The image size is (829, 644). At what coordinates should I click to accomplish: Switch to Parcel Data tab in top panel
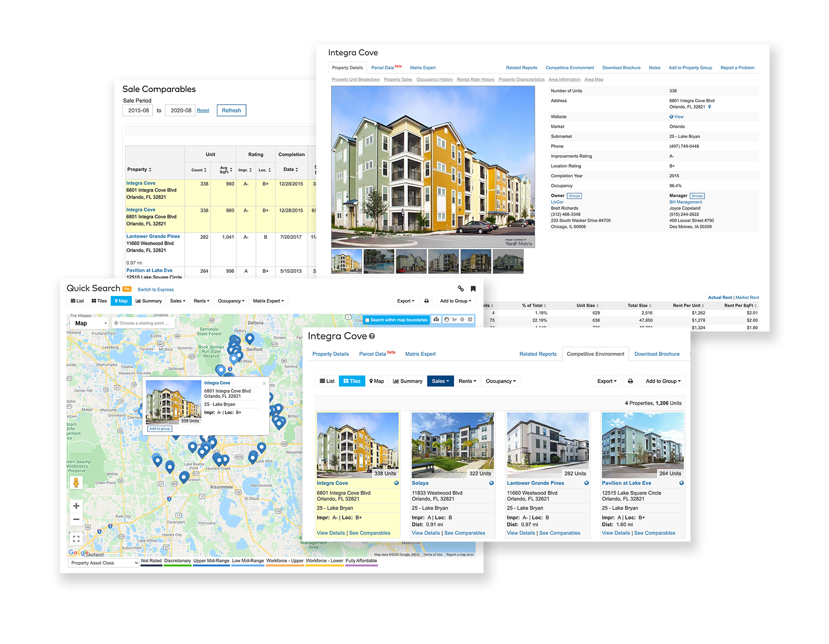click(383, 68)
